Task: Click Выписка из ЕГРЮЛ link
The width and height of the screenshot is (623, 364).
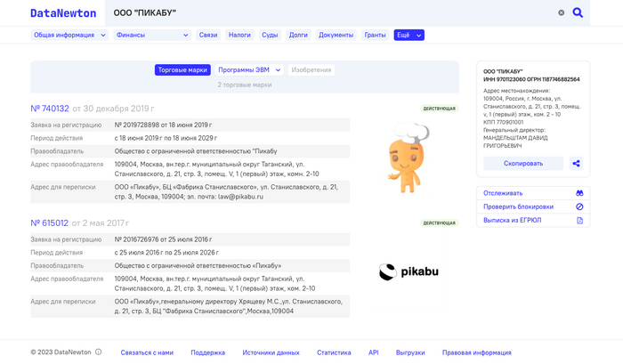Action: (513, 220)
